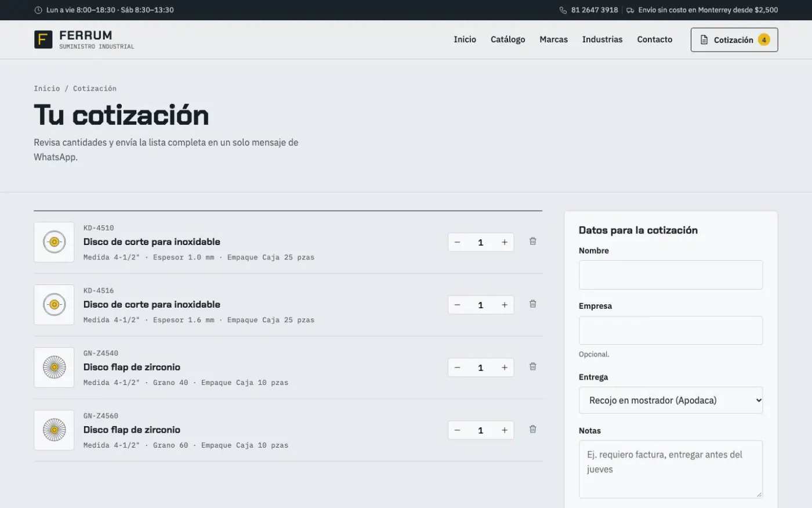Click the Nombre input field
Image resolution: width=812 pixels, height=508 pixels.
coord(670,275)
